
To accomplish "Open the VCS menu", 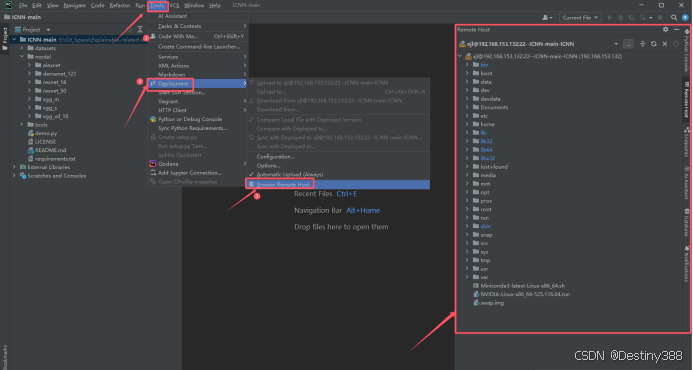I will tap(174, 5).
